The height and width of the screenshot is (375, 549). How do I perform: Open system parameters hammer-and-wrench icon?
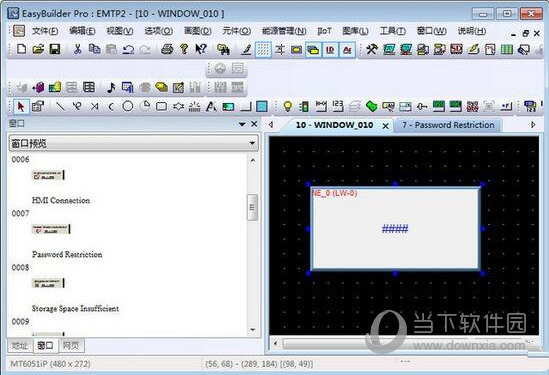pos(371,49)
